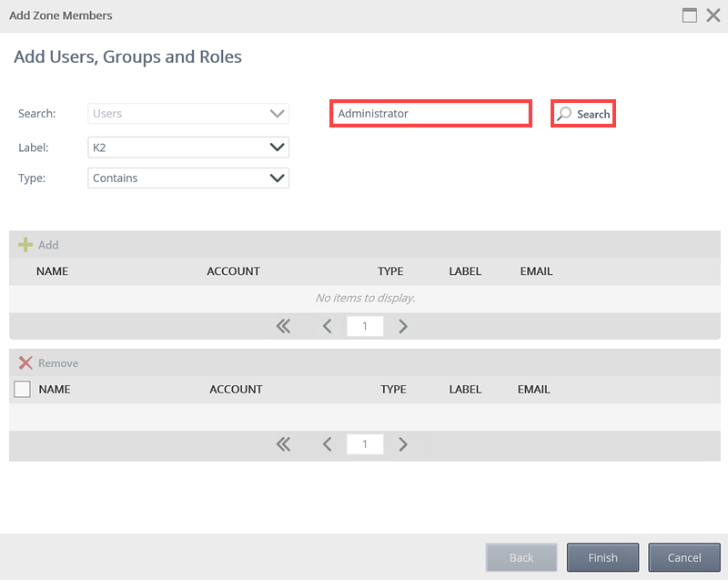Image resolution: width=728 pixels, height=580 pixels.
Task: Open the Type Contains dropdown
Action: tap(188, 178)
